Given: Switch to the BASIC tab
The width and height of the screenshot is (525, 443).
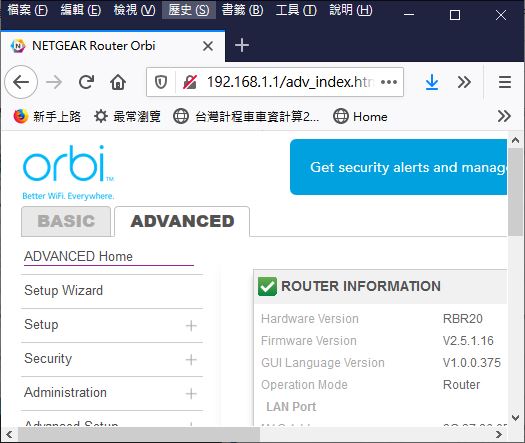Looking at the screenshot, I should click(66, 221).
